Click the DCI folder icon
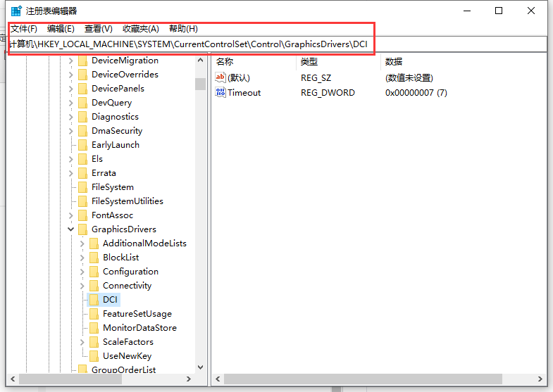 pyautogui.click(x=94, y=300)
